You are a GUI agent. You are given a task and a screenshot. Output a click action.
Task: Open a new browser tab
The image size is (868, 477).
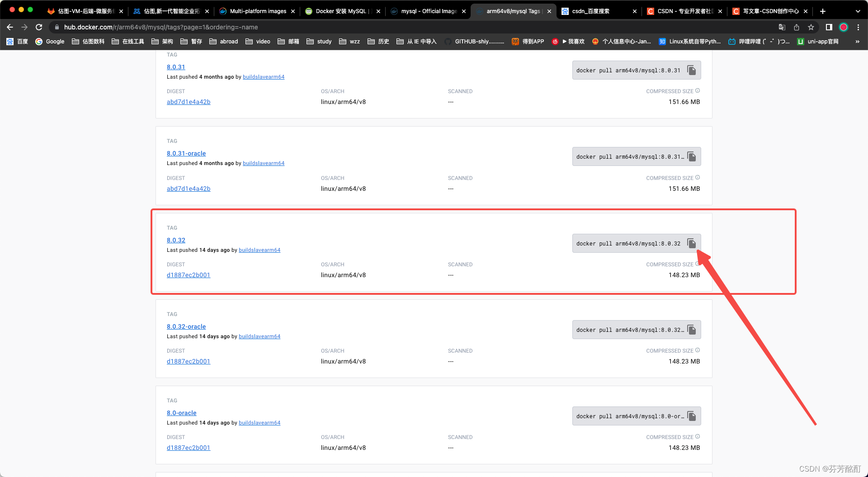(822, 11)
